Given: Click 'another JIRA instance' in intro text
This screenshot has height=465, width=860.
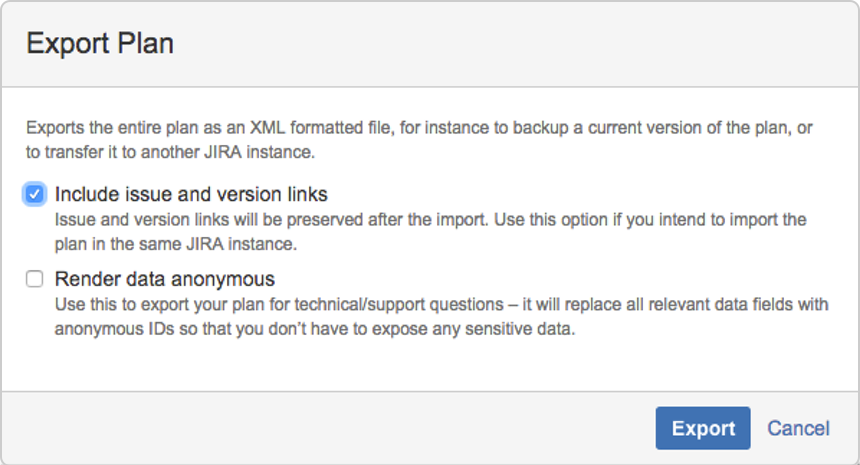Looking at the screenshot, I should click(x=227, y=152).
